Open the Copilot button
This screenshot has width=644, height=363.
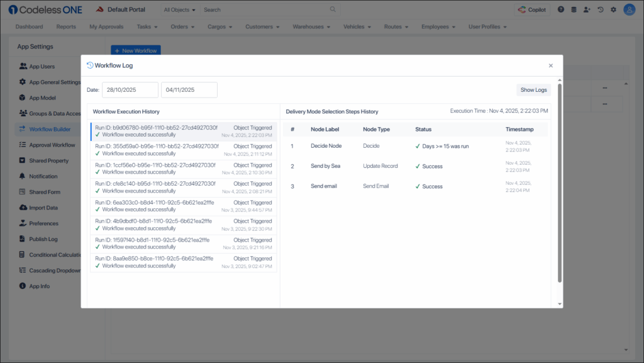pos(531,9)
